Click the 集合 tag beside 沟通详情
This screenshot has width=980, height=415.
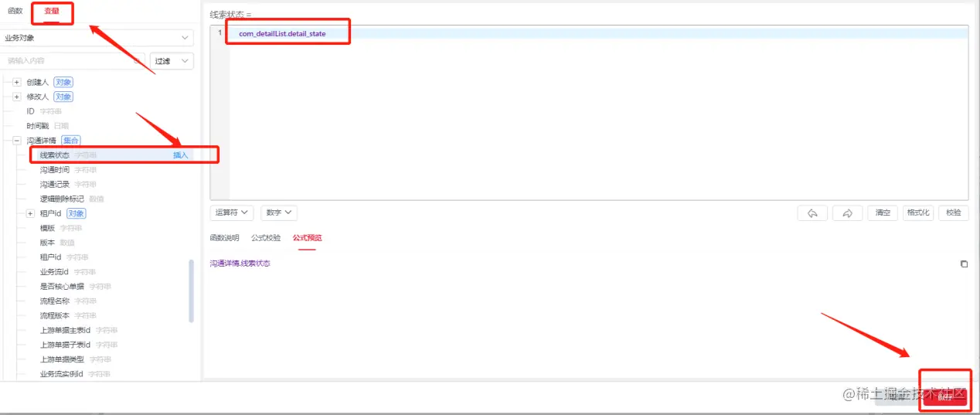pos(71,141)
